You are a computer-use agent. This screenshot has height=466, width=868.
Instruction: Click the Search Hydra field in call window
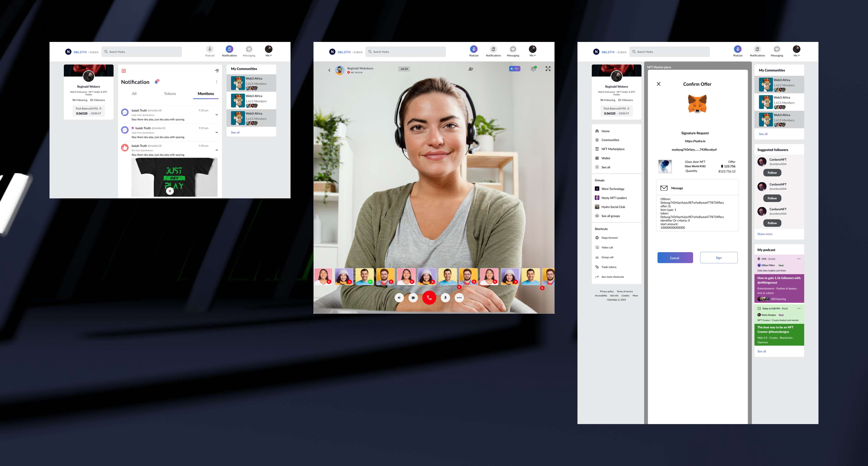405,52
